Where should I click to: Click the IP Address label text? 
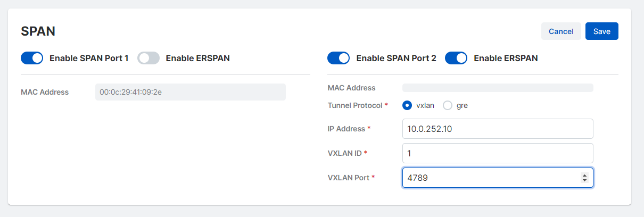point(346,129)
